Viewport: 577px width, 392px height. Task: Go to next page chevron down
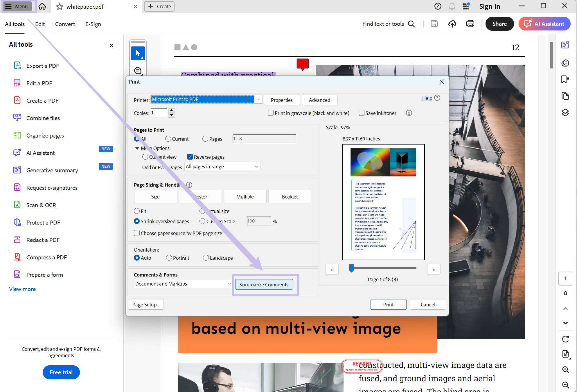click(x=565, y=323)
